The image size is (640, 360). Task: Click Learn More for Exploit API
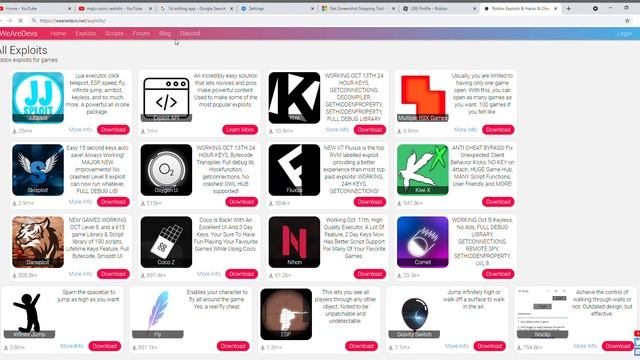click(x=240, y=129)
